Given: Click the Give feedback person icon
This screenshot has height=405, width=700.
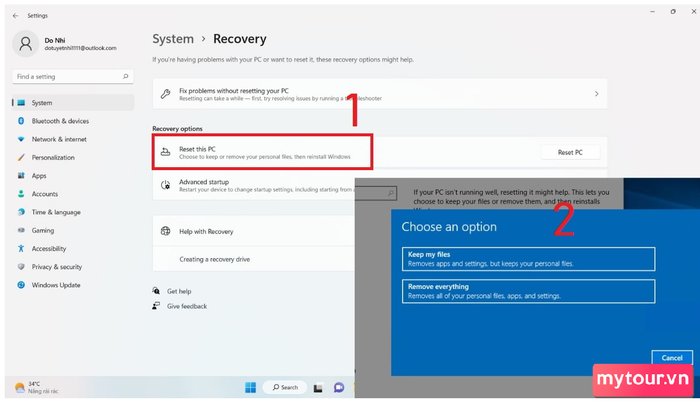Looking at the screenshot, I should click(x=156, y=306).
